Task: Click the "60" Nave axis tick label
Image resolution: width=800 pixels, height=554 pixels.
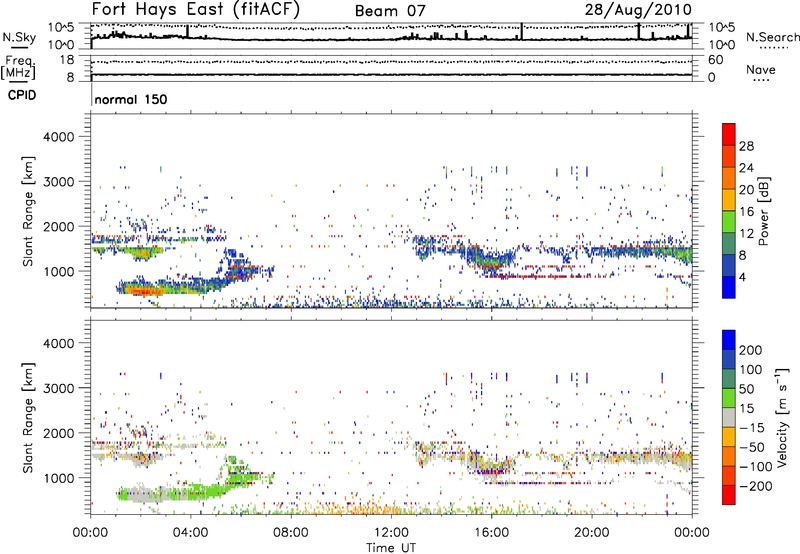Action: (716, 60)
